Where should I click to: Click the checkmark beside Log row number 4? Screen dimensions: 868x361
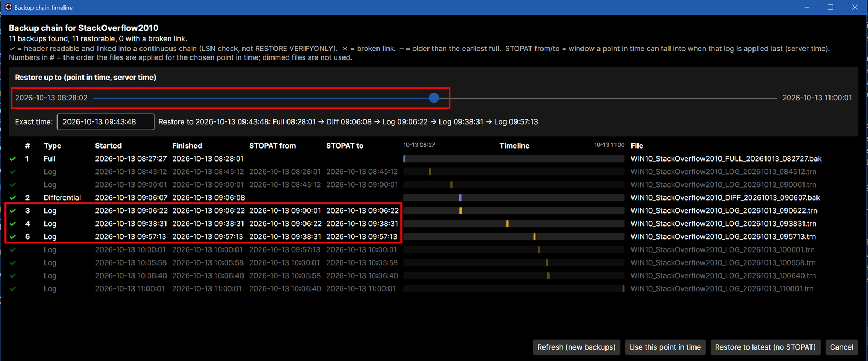point(12,224)
